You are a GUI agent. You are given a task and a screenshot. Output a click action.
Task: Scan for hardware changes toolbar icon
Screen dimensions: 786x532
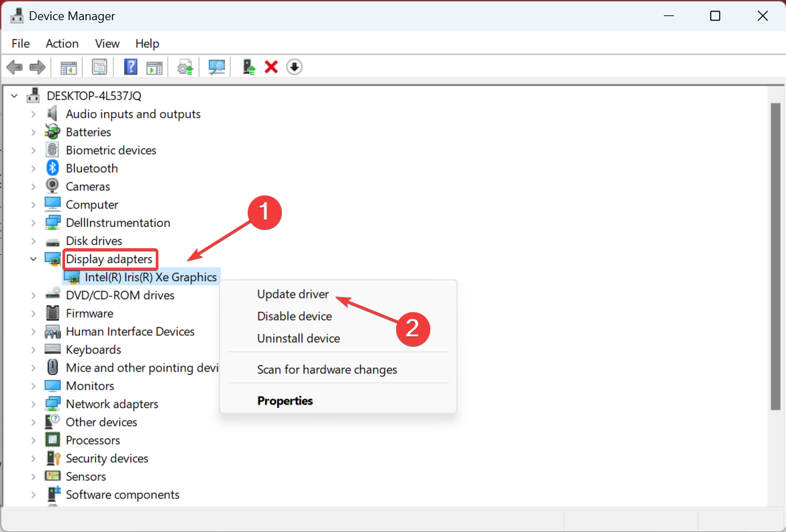pyautogui.click(x=217, y=67)
